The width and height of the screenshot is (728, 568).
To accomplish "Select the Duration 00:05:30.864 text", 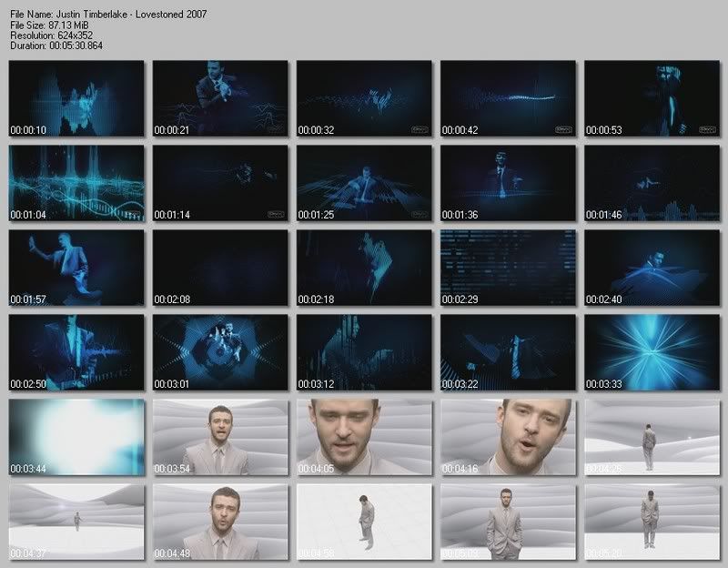I will click(x=56, y=46).
